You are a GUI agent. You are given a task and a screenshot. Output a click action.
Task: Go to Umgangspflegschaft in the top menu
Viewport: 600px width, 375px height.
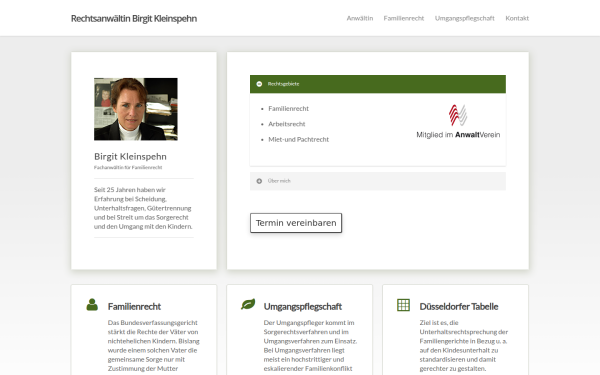465,18
